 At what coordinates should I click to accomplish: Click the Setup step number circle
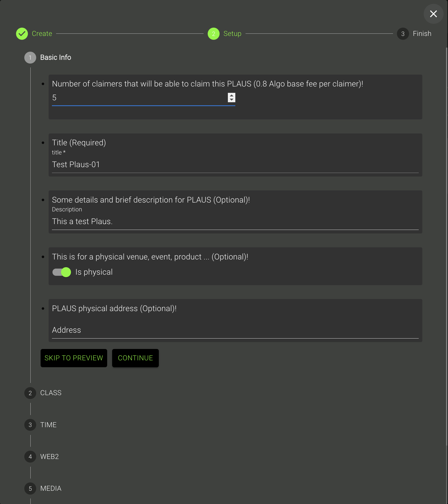tap(214, 34)
